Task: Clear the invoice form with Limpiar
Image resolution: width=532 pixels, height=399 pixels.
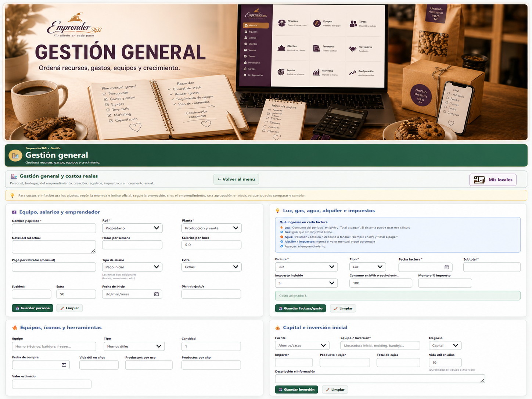Action: 343,308
